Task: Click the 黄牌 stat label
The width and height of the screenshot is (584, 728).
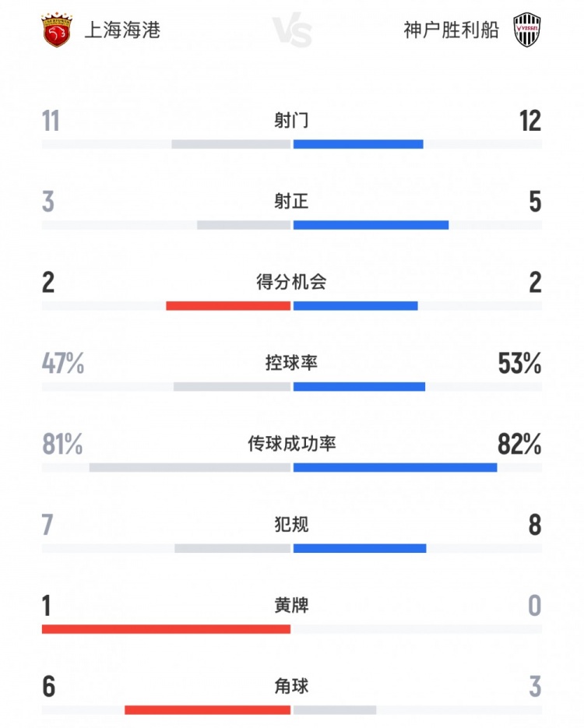Action: pyautogui.click(x=291, y=605)
